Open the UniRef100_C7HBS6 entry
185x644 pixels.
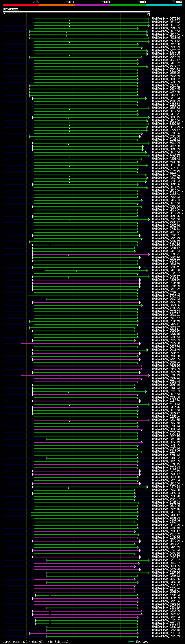coord(166,133)
